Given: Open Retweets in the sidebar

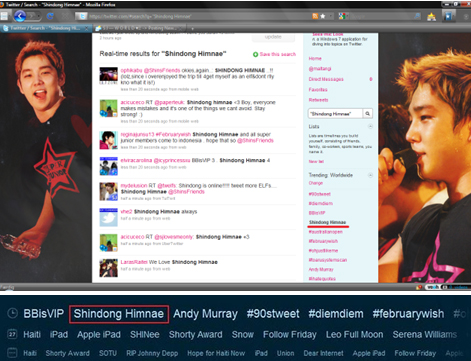Looking at the screenshot, I should click(x=318, y=100).
